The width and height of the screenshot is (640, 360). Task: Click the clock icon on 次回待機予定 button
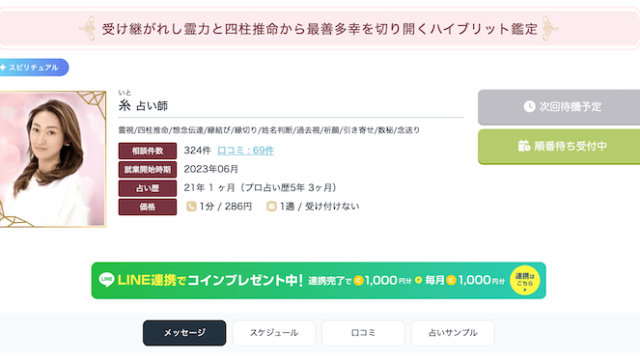click(x=529, y=107)
